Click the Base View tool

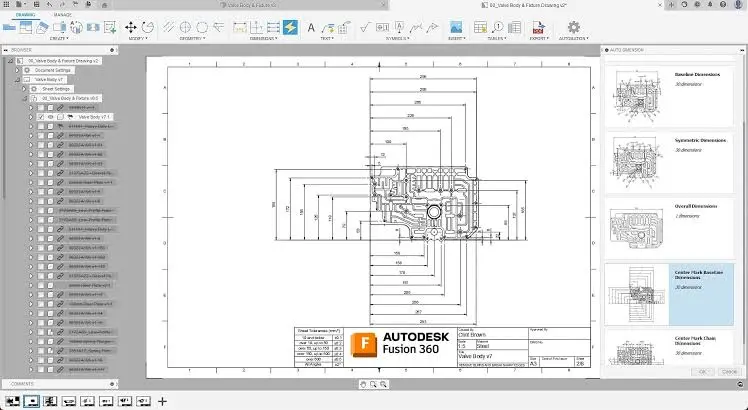tap(9, 27)
